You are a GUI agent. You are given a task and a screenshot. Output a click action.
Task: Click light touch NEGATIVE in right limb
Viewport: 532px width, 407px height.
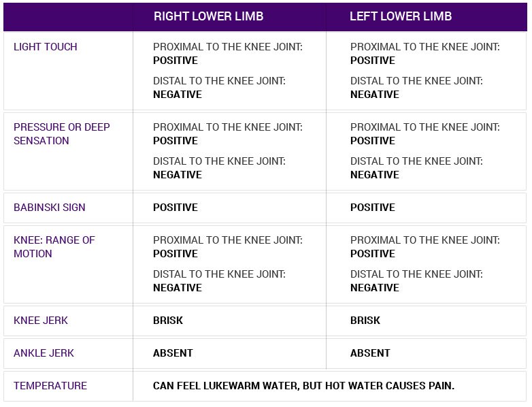click(x=178, y=95)
